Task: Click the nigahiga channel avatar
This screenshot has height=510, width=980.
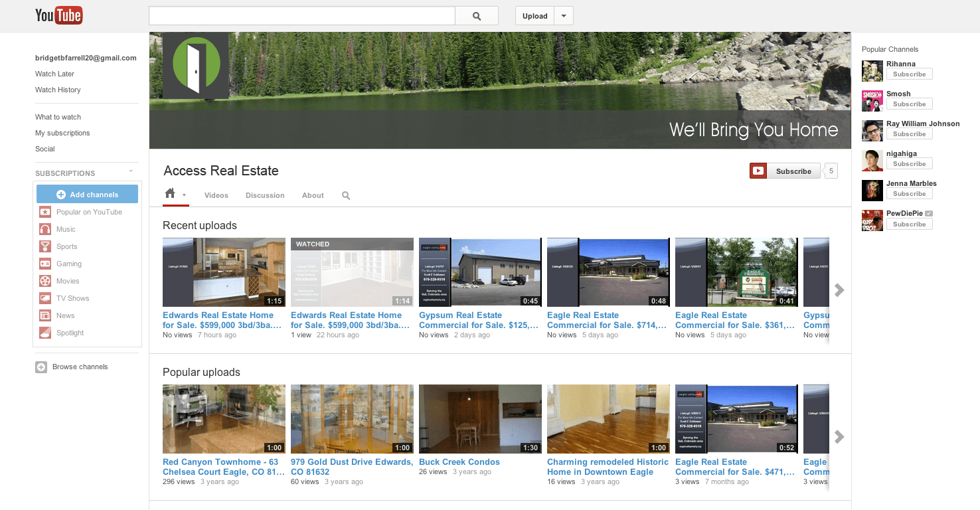Action: click(x=872, y=160)
